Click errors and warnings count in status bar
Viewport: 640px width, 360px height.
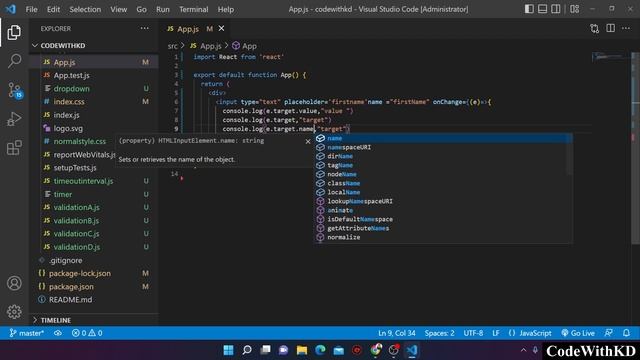point(87,333)
